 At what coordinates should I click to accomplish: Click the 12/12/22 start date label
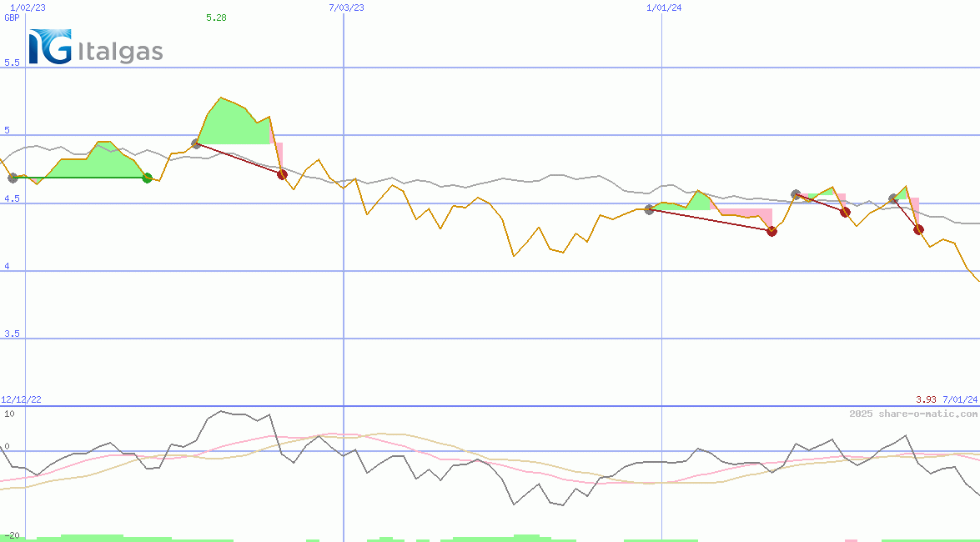click(21, 400)
